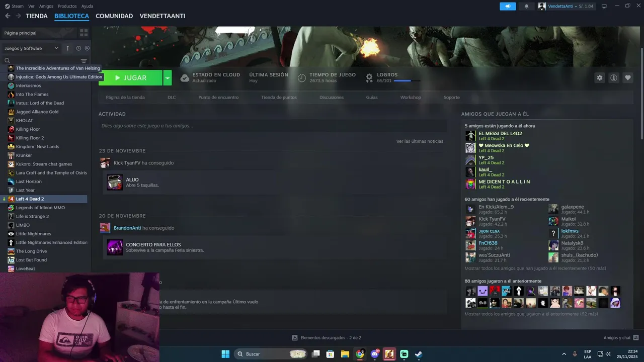
Task: Select Life is Strange 2 in library
Action: pos(32,216)
